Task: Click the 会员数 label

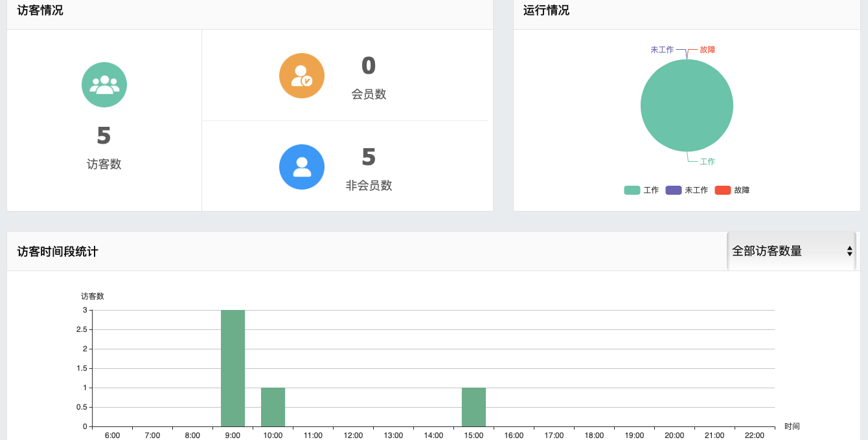Action: 369,94
